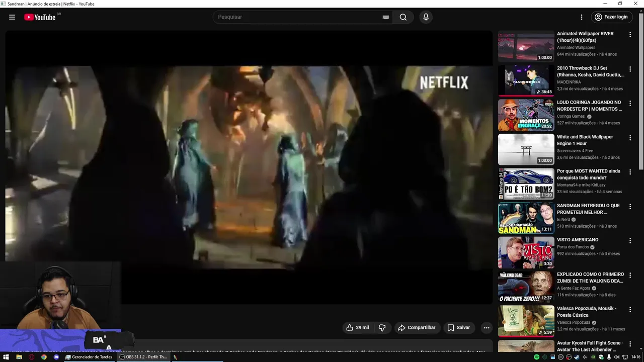The image size is (644, 362).
Task: Open volume control speaker icon
Action: (x=616, y=357)
